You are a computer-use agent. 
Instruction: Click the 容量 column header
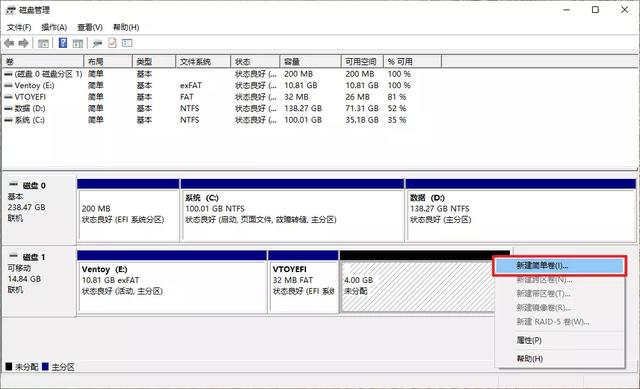click(310, 62)
